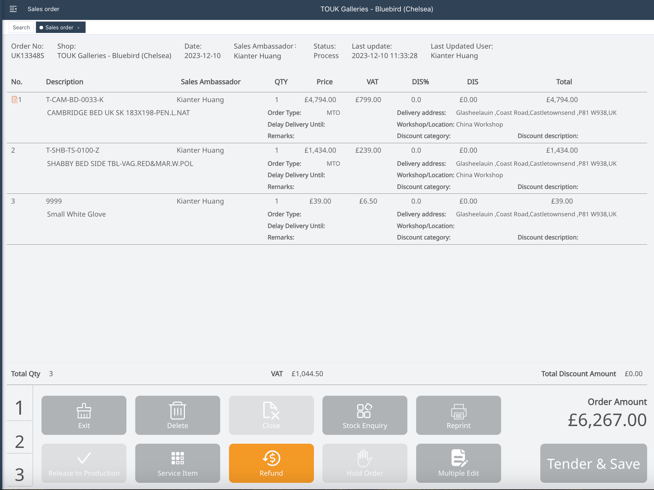This screenshot has height=490, width=654.
Task: Select the Small White Glove order line
Action: coord(75,214)
